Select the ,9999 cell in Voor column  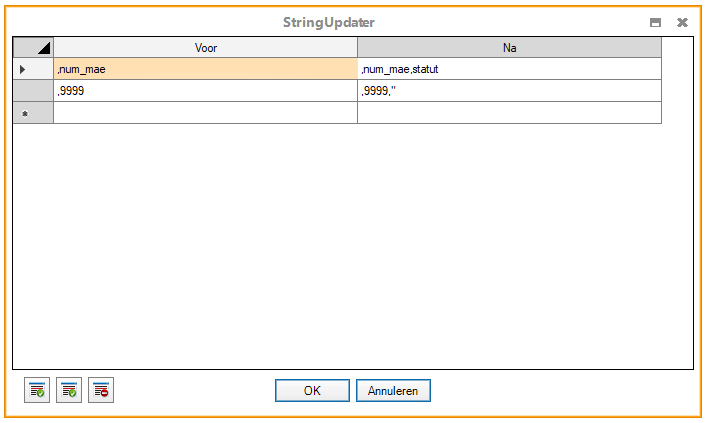[x=205, y=91]
